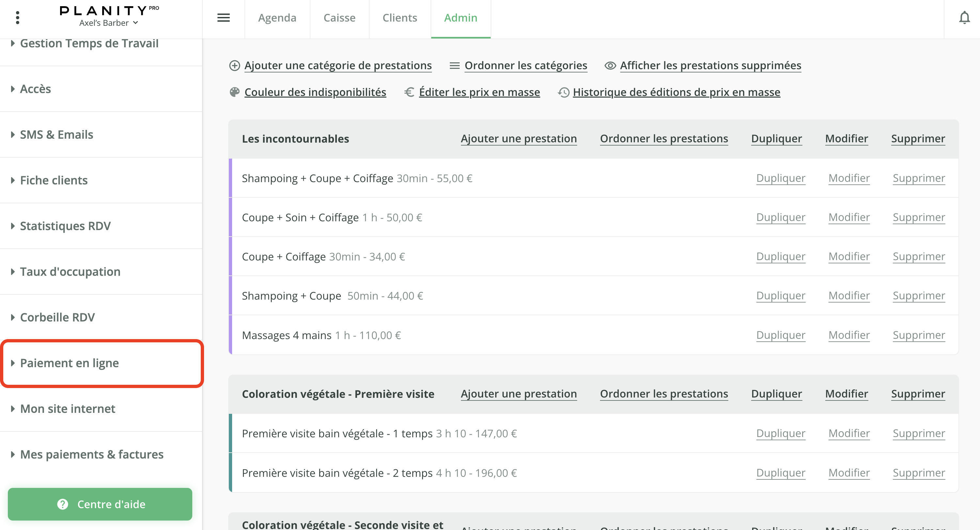Expand the SMS & Emails section
Screen dimensions: 980x530
click(x=56, y=134)
